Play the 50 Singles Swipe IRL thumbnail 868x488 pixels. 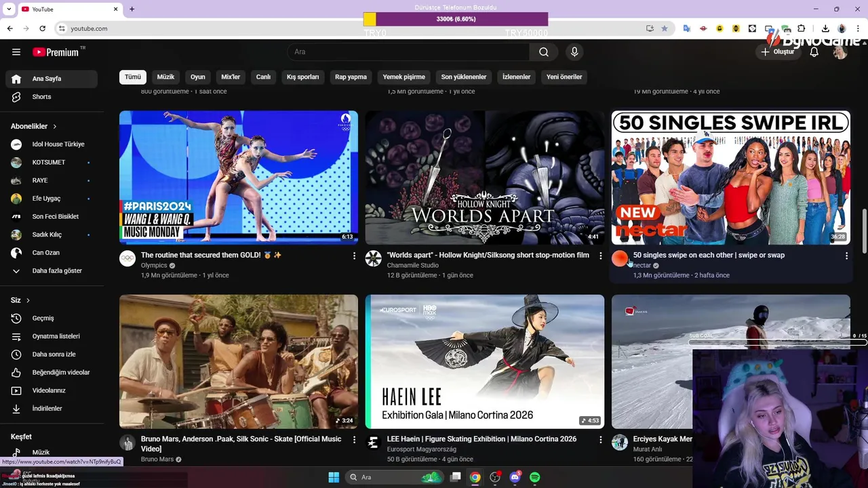click(x=730, y=177)
